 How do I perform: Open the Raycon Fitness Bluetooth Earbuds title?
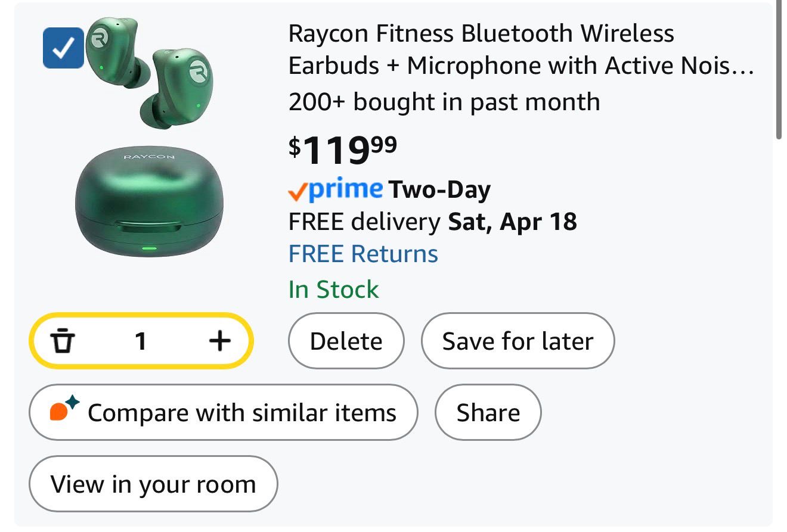tap(521, 49)
